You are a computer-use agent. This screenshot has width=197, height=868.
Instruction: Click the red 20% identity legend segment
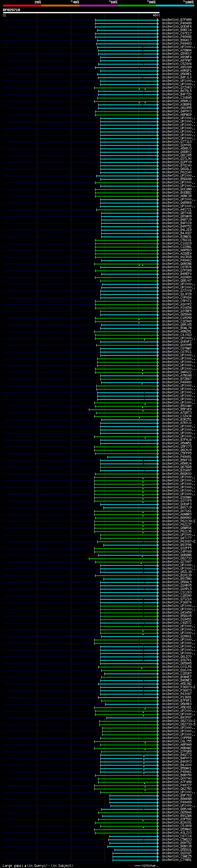(x=22, y=6)
